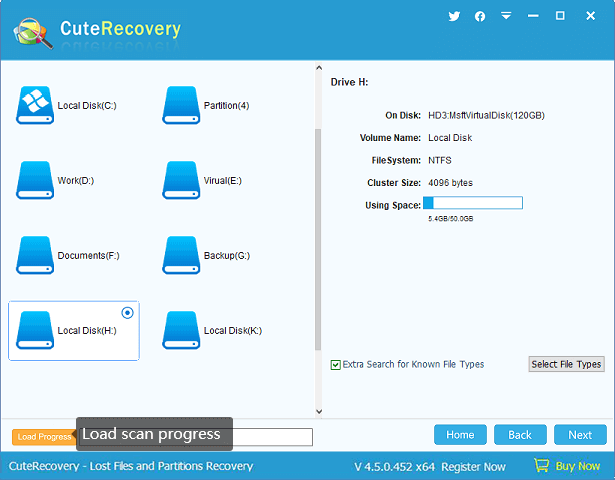Click the NTFS file system value

point(440,160)
